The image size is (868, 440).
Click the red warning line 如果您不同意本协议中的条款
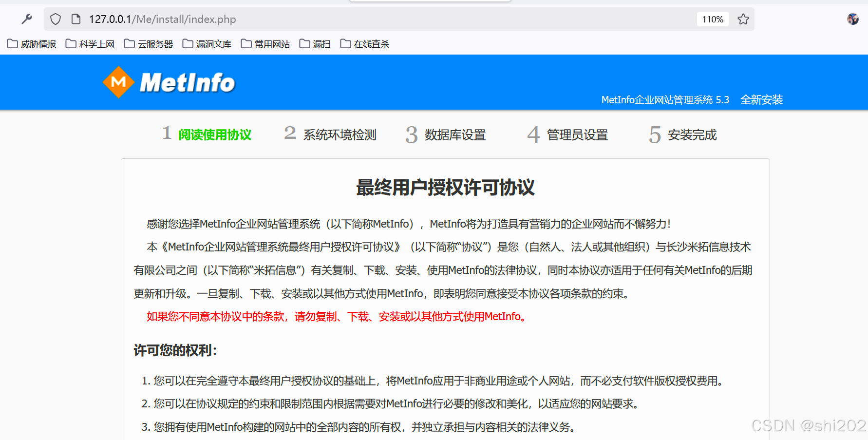tap(337, 317)
